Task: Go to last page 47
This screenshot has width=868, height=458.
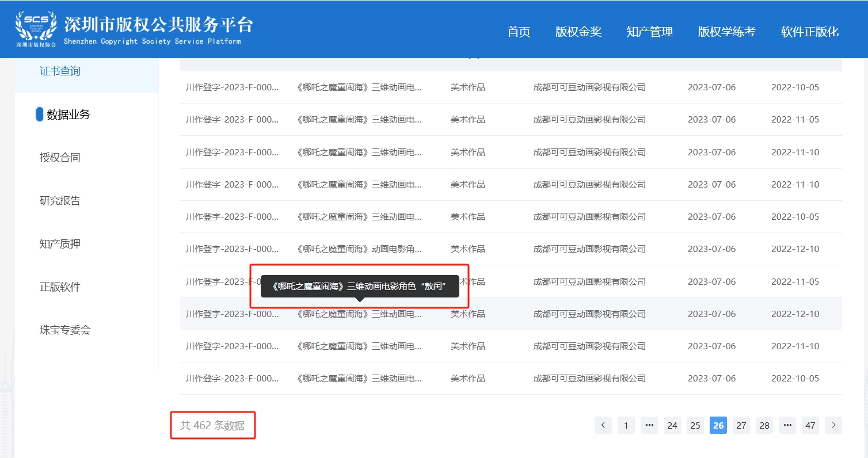Action: [x=810, y=425]
